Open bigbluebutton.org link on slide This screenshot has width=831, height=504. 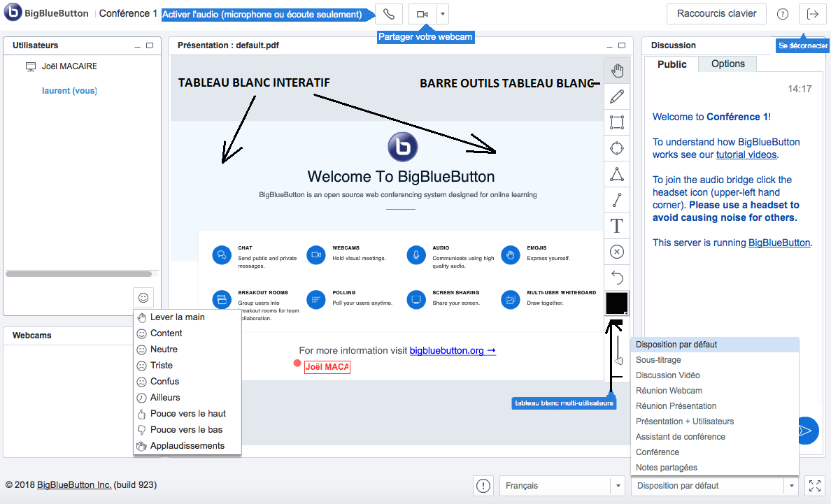click(x=453, y=350)
